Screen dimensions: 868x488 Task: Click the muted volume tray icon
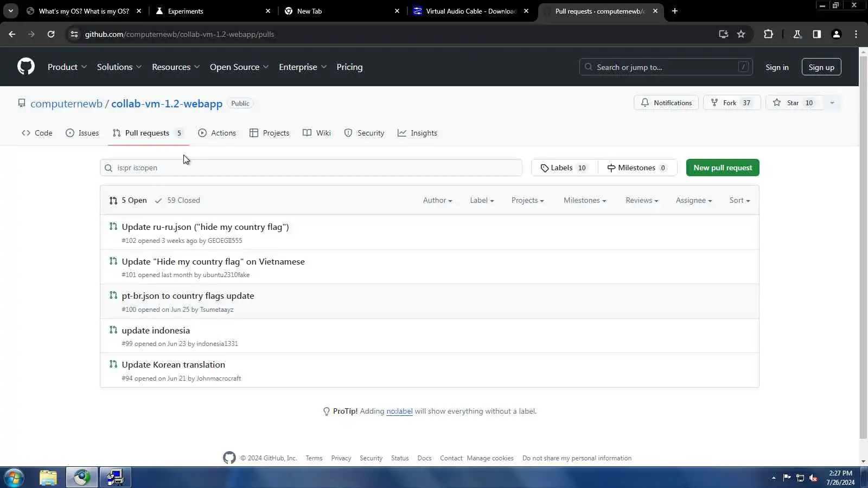coord(813,478)
